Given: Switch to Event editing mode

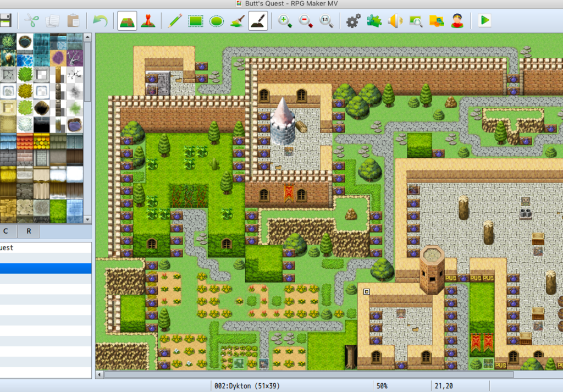Looking at the screenshot, I should pos(147,21).
